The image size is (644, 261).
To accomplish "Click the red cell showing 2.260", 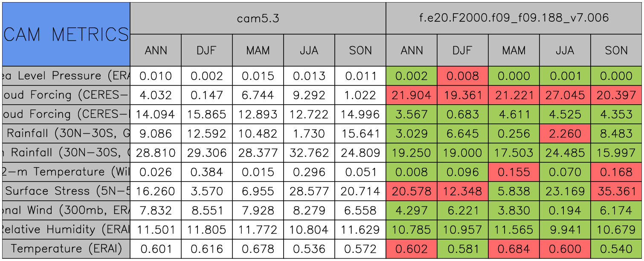I will coord(565,134).
